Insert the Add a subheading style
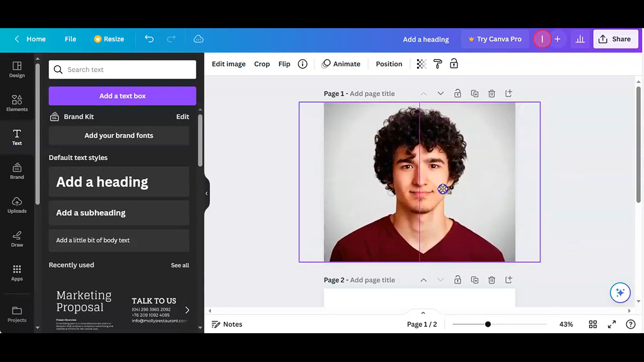This screenshot has width=644, height=362. (119, 213)
